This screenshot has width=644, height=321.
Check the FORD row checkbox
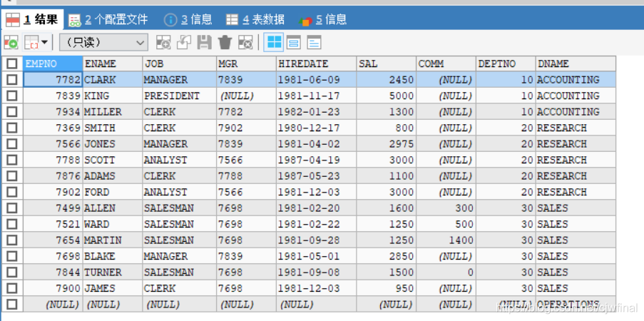pos(12,192)
